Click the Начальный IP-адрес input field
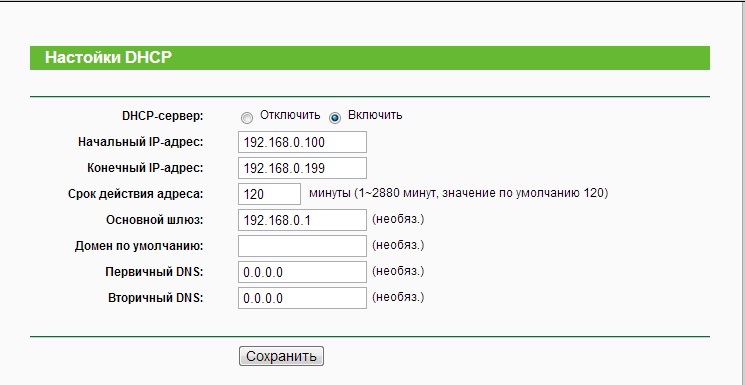The width and height of the screenshot is (745, 385). coord(302,142)
